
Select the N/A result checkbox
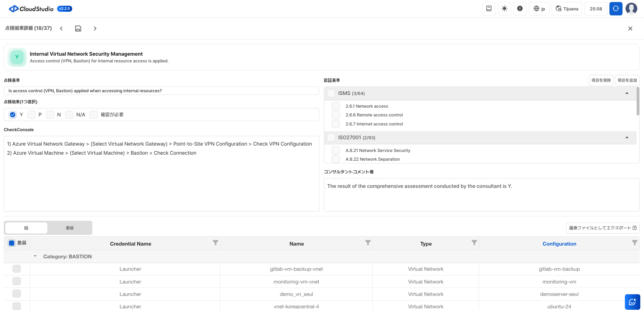(69, 115)
